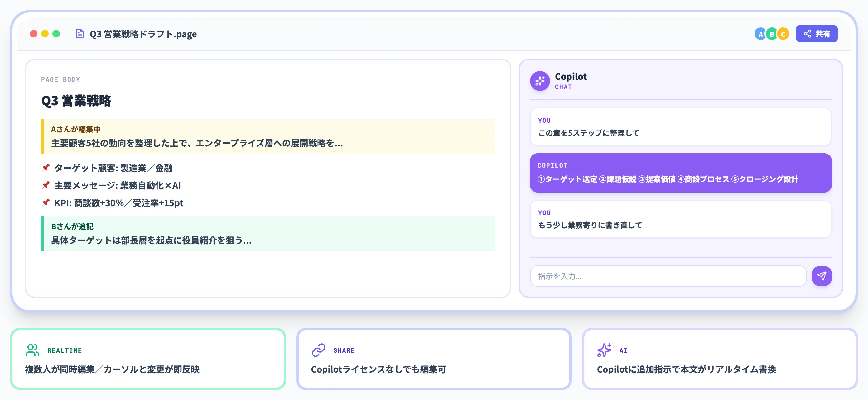868x400 pixels.
Task: Click text 主要メッセージ: 業務自動化×AI
Action: (118, 186)
